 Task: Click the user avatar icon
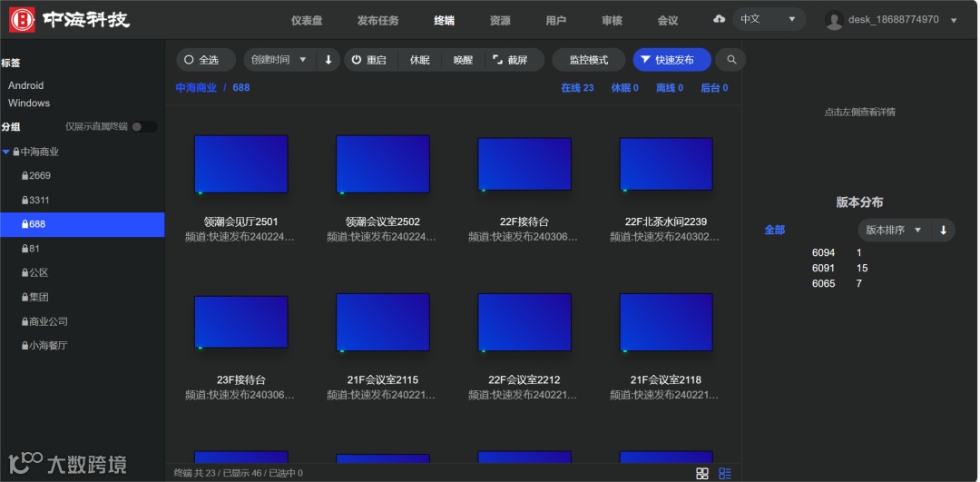point(834,20)
